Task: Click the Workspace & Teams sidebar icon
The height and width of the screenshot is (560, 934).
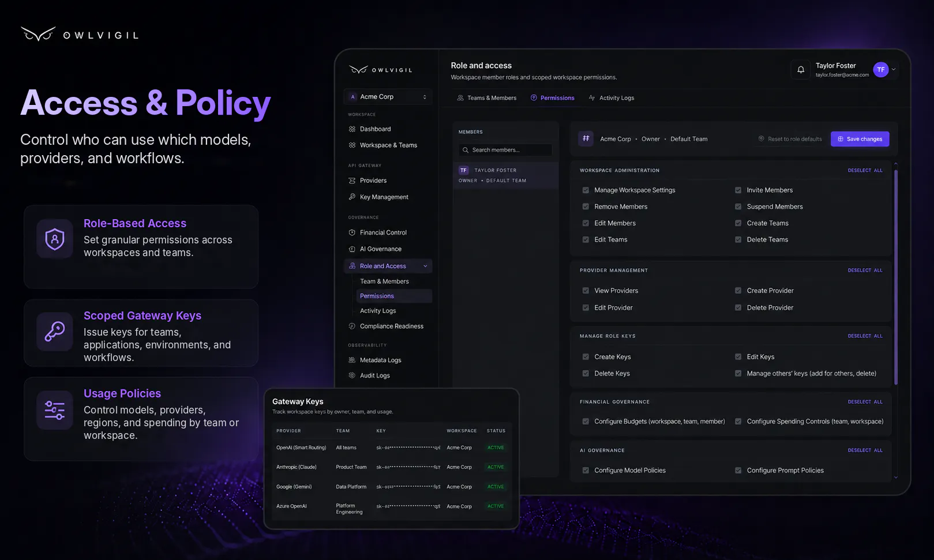Action: [352, 145]
